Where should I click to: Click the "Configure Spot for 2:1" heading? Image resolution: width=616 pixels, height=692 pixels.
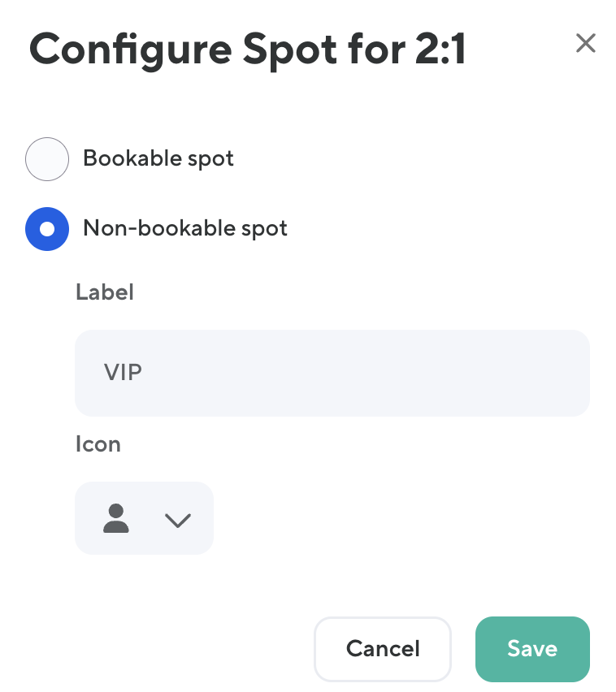pos(248,50)
